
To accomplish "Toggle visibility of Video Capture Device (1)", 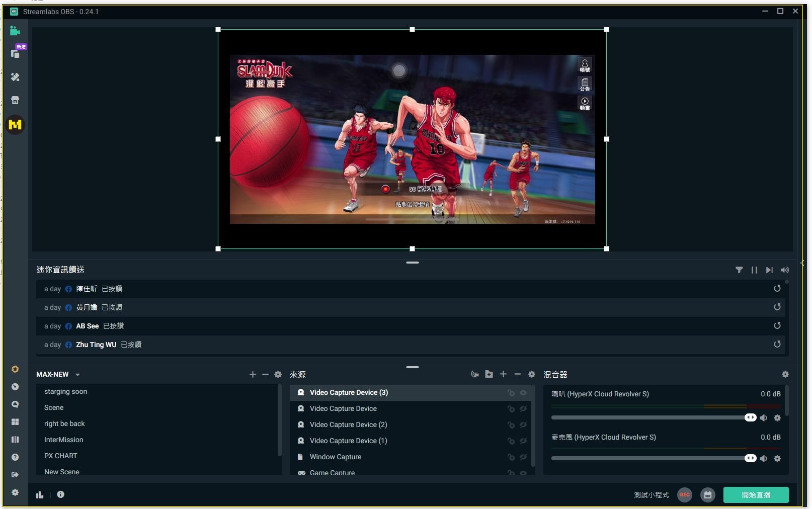I will click(523, 441).
